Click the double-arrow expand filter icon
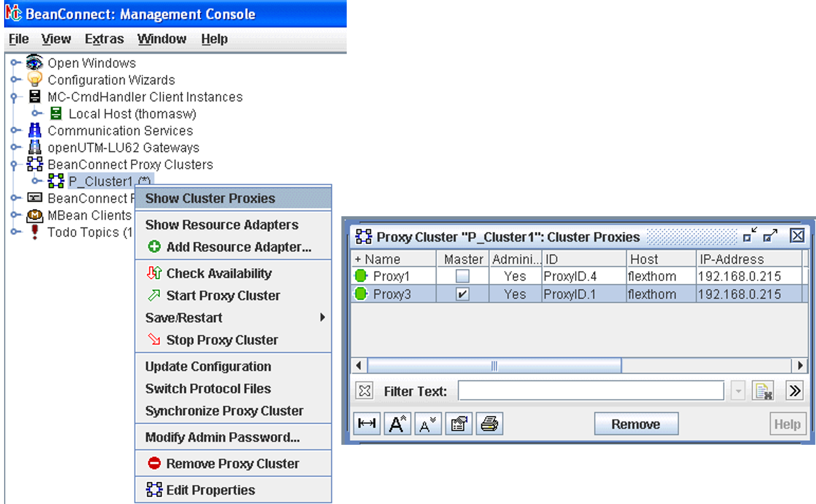 coord(795,391)
